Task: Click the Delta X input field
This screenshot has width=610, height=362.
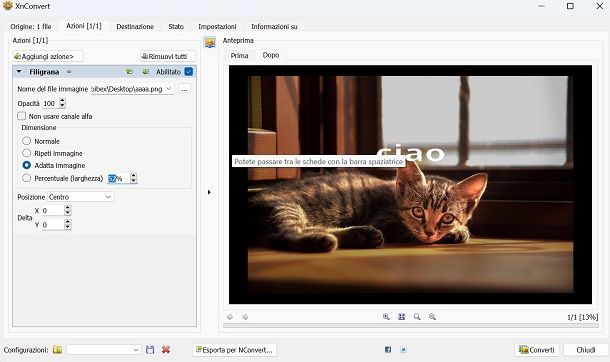Action: point(53,211)
